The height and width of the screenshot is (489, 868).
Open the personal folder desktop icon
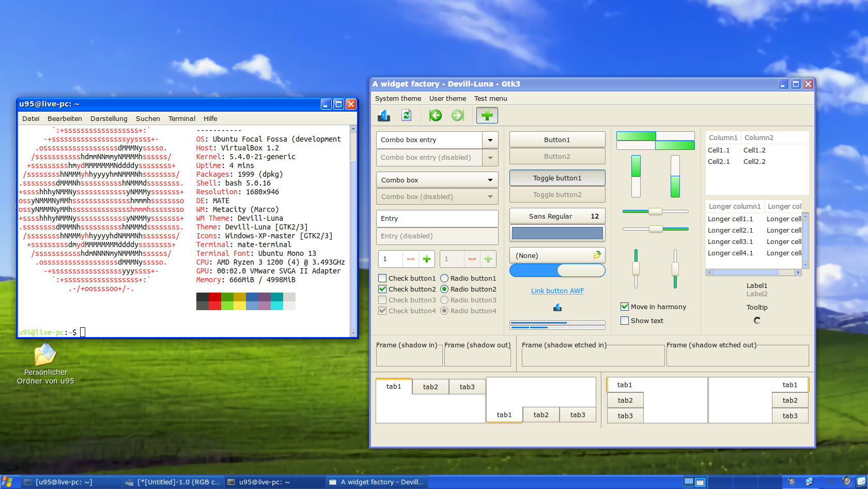click(x=45, y=364)
